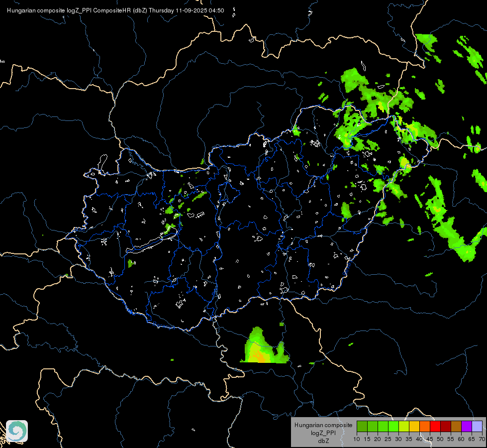The width and height of the screenshot is (487, 448).
Task: Pick the green 20–25 dBZ legend swatch
Action: pos(383,426)
